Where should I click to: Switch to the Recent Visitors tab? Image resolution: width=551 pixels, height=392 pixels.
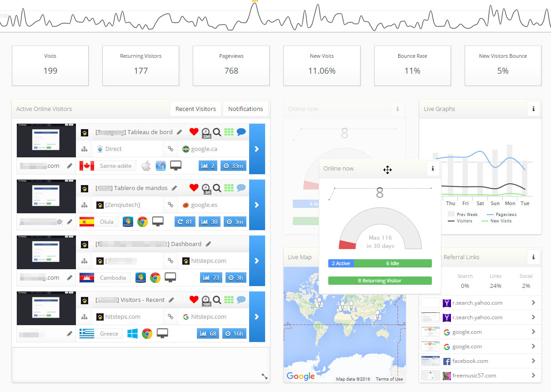(195, 109)
